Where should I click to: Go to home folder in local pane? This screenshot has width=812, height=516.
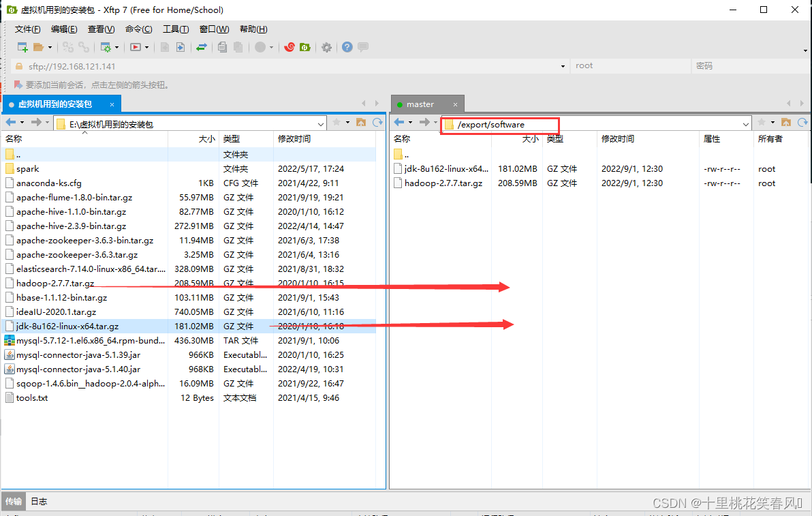point(361,122)
